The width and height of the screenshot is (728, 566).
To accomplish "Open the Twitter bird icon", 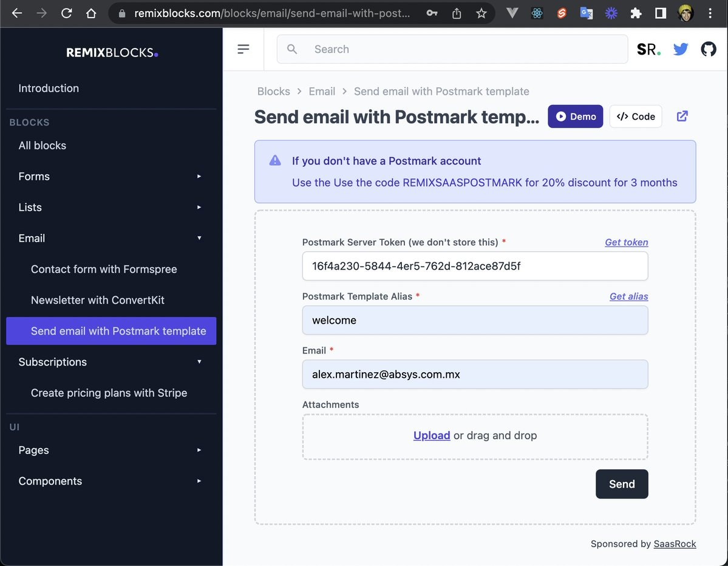I will [681, 49].
